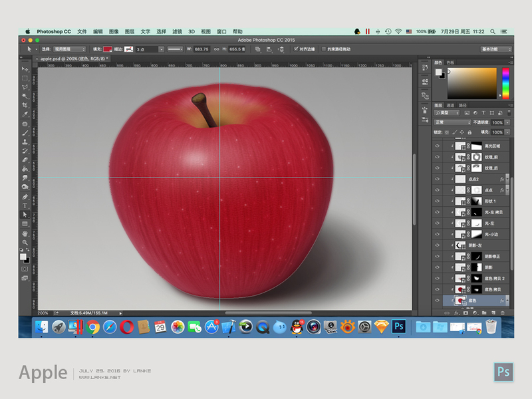Open the 文件 menu
The image size is (532, 399).
point(82,31)
